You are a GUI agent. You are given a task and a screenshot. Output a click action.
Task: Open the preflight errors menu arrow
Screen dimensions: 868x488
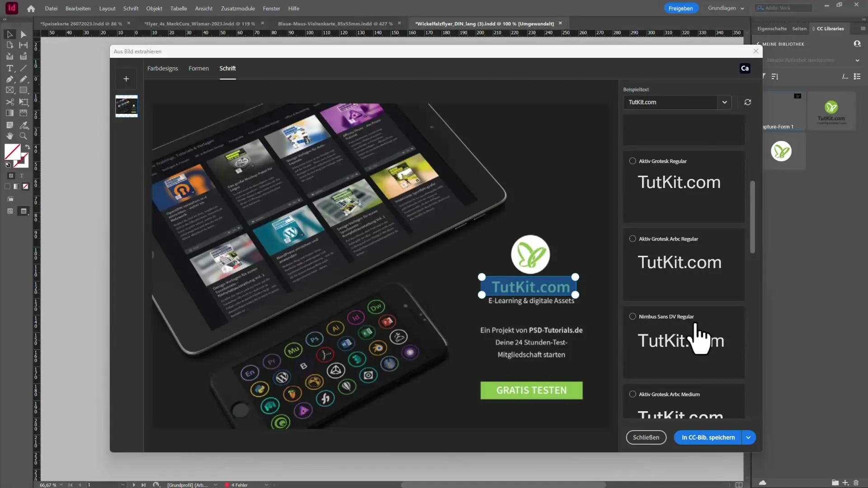coord(266,485)
